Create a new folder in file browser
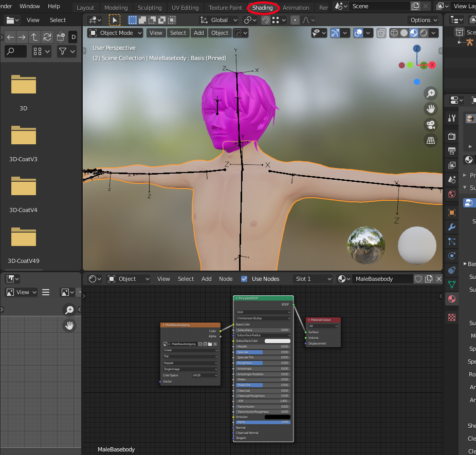This screenshot has width=476, height=455. [x=61, y=37]
